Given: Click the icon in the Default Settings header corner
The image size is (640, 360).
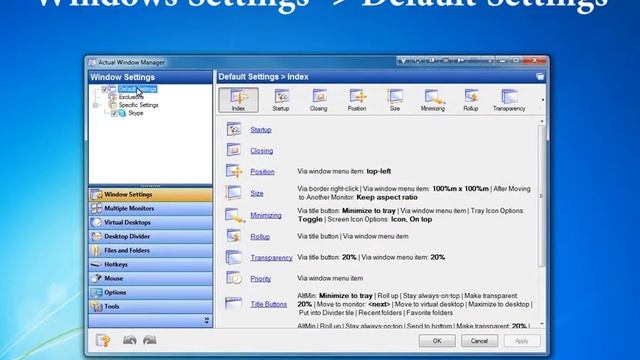Looking at the screenshot, I should [x=540, y=76].
